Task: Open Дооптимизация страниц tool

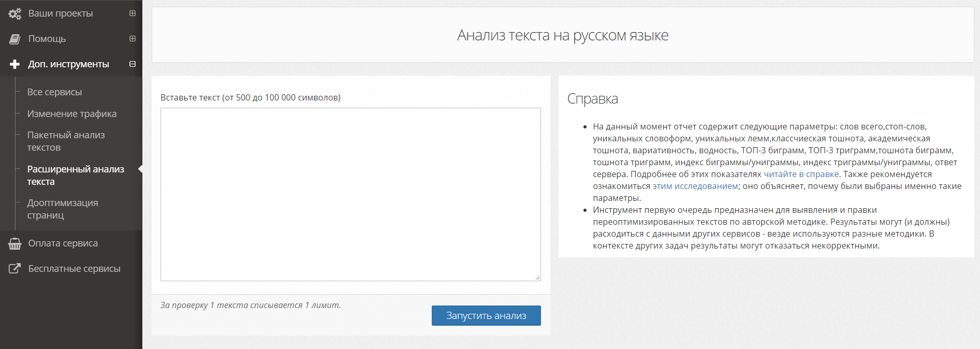Action: tap(62, 209)
